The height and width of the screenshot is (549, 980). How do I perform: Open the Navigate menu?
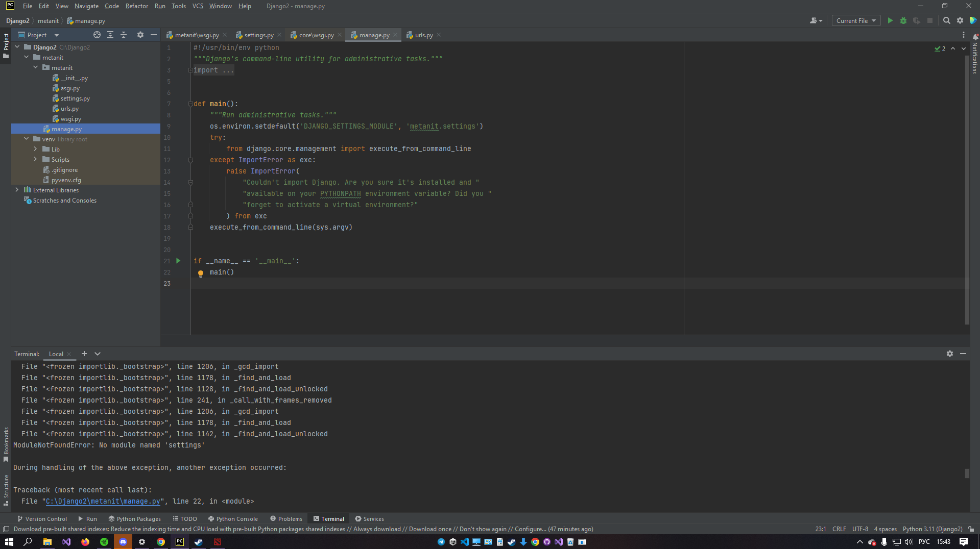click(x=86, y=6)
